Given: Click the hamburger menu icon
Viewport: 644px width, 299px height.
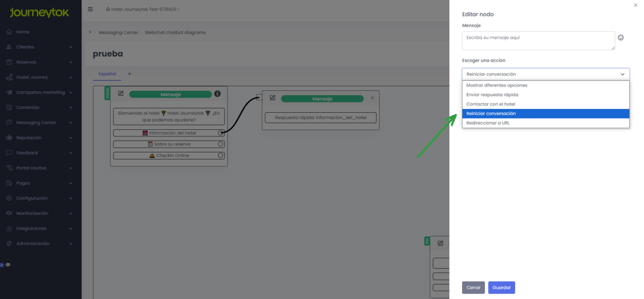Looking at the screenshot, I should (x=91, y=9).
